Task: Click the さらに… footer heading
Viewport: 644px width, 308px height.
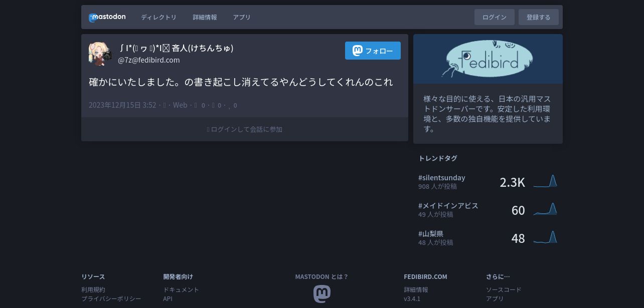Action: pyautogui.click(x=498, y=276)
